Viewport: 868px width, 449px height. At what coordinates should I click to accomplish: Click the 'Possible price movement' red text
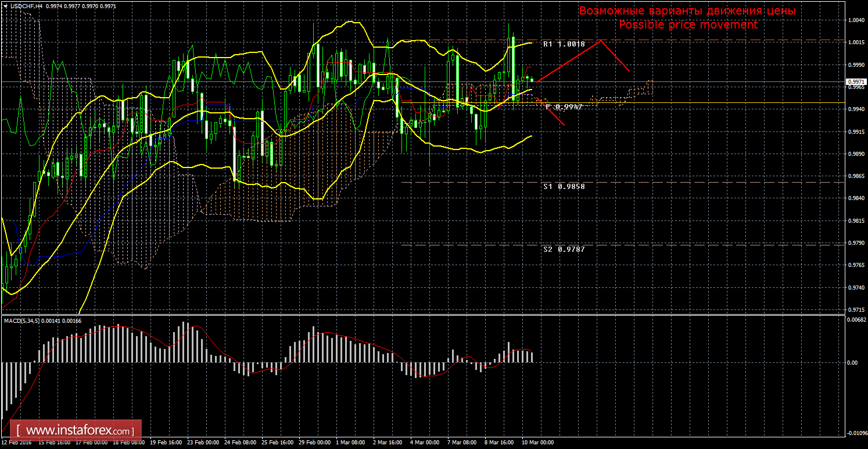(688, 25)
